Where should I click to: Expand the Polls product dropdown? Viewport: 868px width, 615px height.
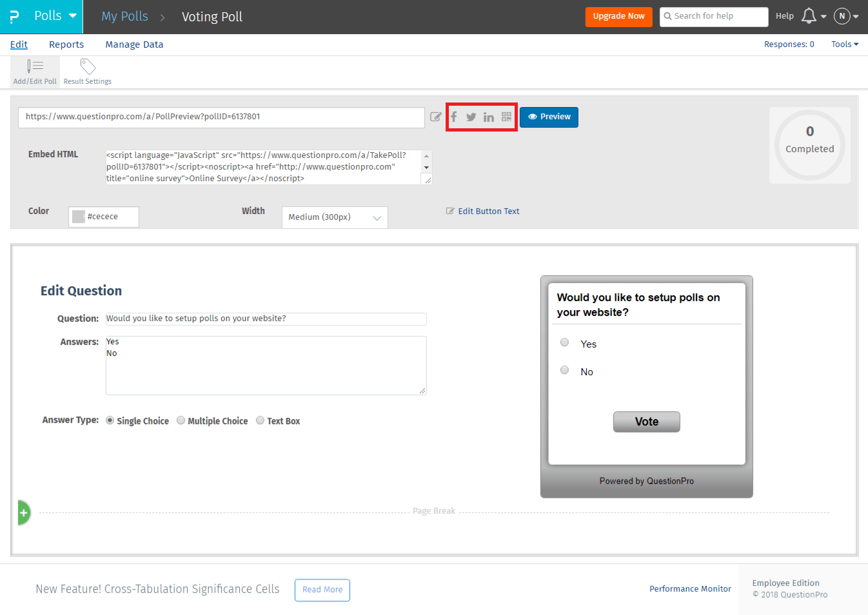point(55,16)
